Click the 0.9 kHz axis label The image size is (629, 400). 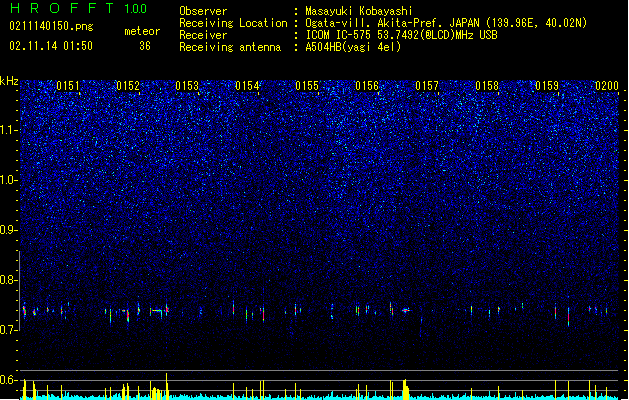9,230
